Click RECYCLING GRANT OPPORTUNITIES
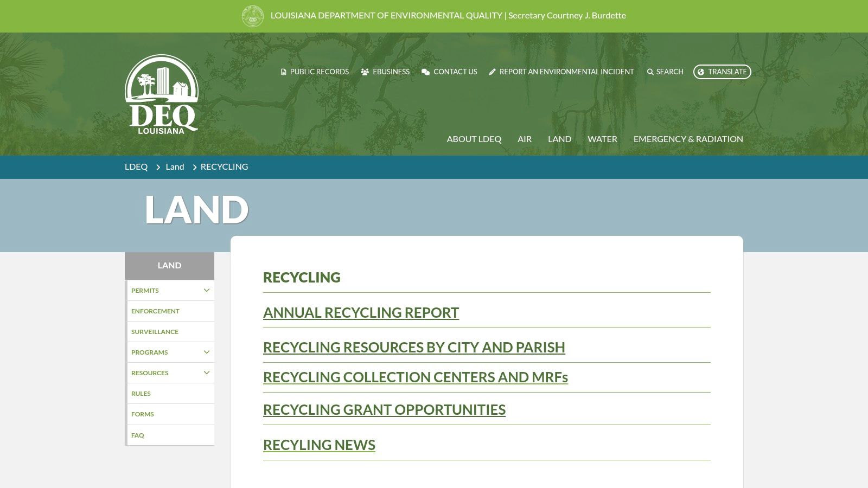The width and height of the screenshot is (868, 488). [x=384, y=410]
